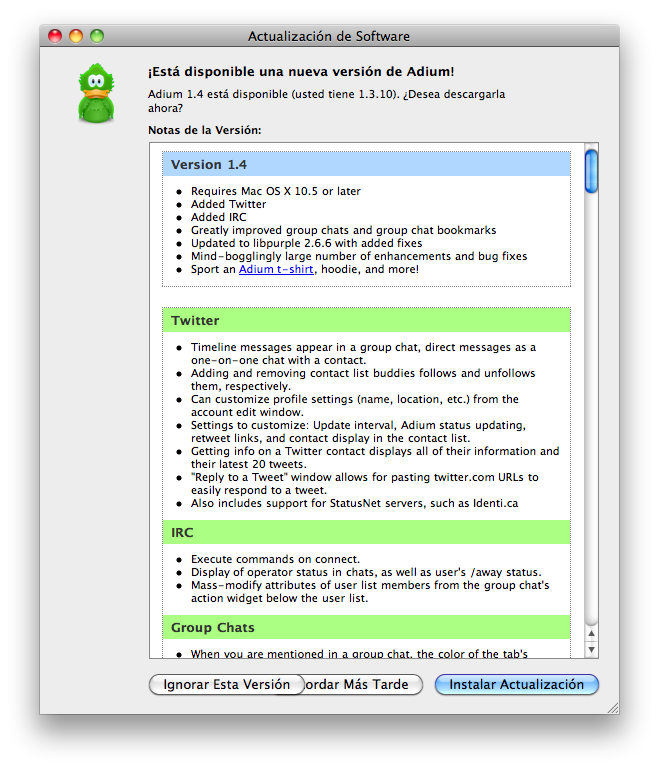Screen dimensions: 659x769
Task: Click the blue scrollbar thumb
Action: (591, 171)
